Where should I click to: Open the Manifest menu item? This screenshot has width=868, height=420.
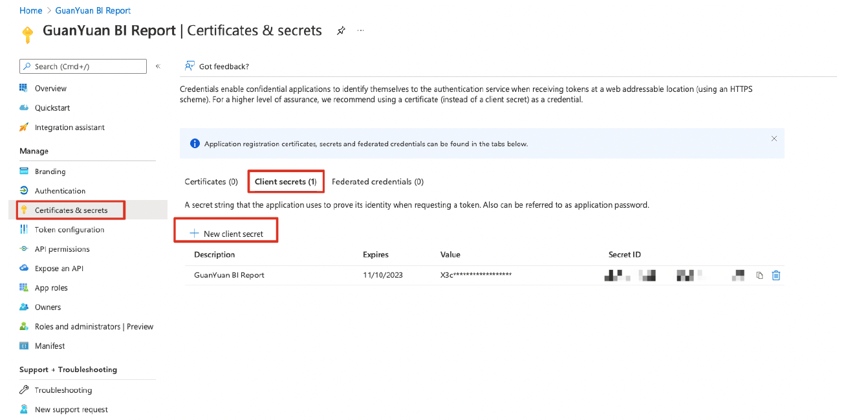pyautogui.click(x=50, y=346)
